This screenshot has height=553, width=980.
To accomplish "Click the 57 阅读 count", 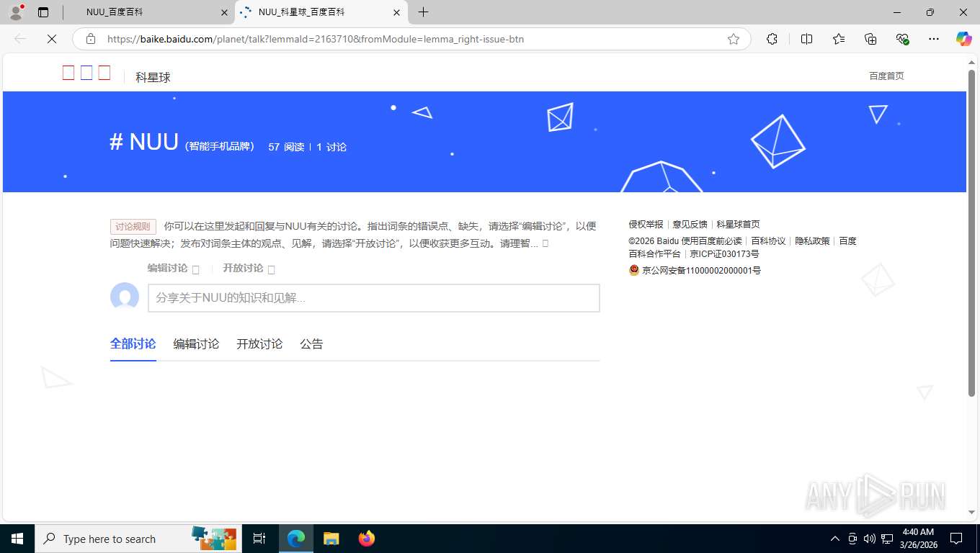I will click(286, 147).
